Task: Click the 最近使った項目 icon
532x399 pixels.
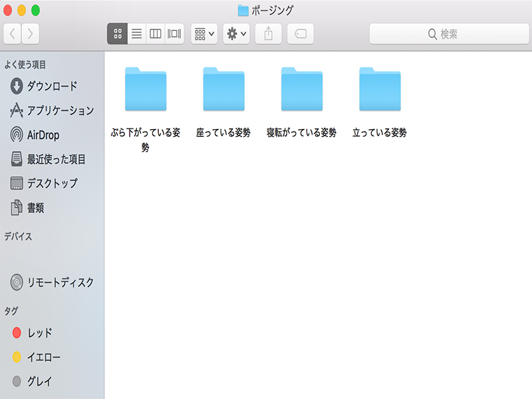Action: pyautogui.click(x=17, y=159)
